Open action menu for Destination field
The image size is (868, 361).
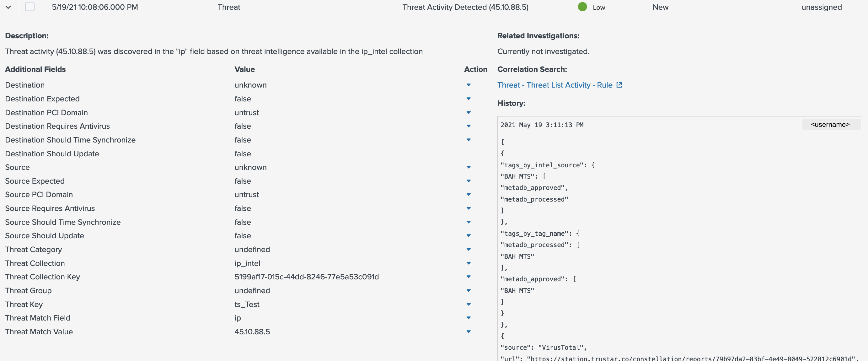(469, 85)
